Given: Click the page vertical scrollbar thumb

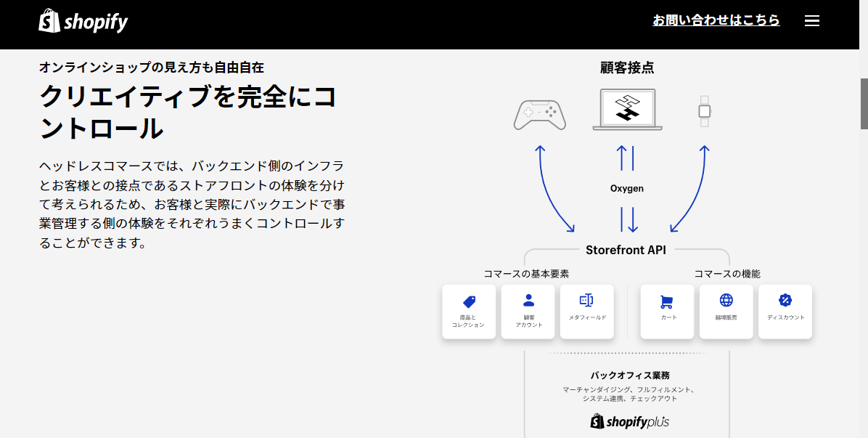Looking at the screenshot, I should coord(864,104).
